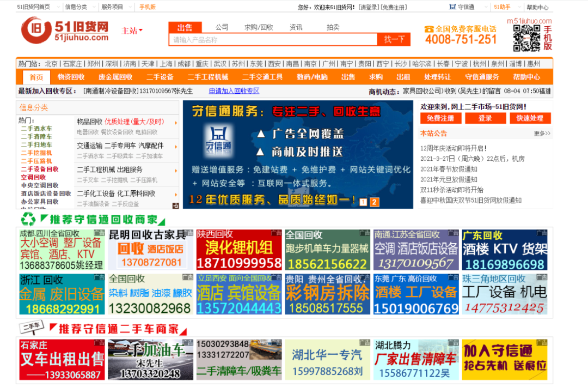Open the 加入守信通 yellow ad
The width and height of the screenshot is (588, 387).
pyautogui.click(x=504, y=360)
